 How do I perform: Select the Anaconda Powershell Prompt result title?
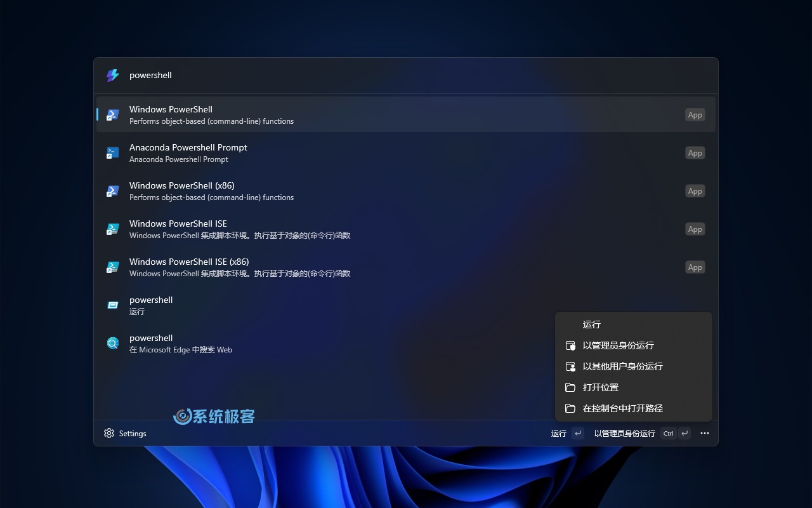(x=188, y=147)
